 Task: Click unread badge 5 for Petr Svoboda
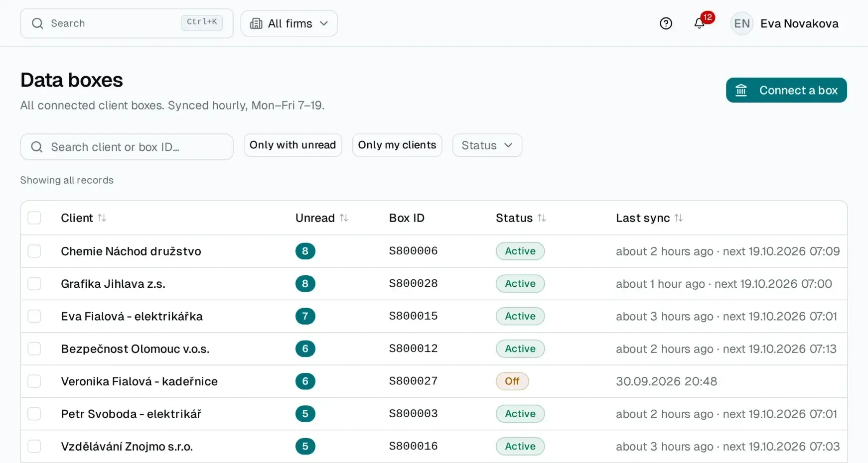point(305,414)
